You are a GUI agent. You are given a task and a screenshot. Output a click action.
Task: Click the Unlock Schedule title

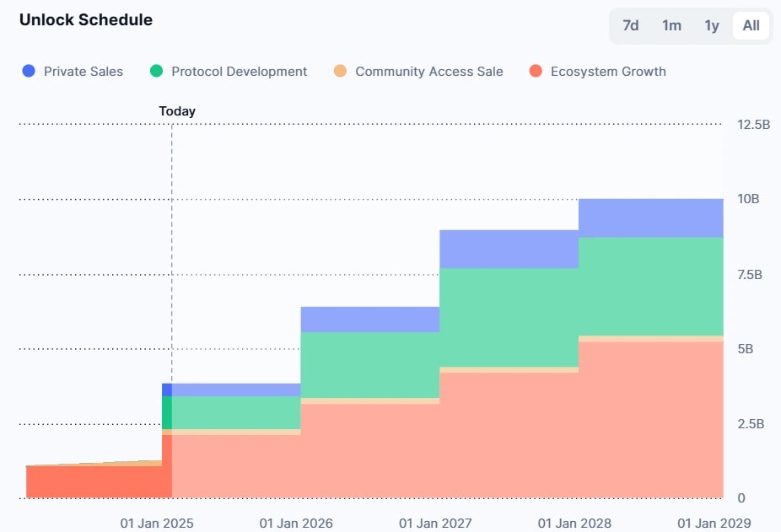click(x=85, y=19)
